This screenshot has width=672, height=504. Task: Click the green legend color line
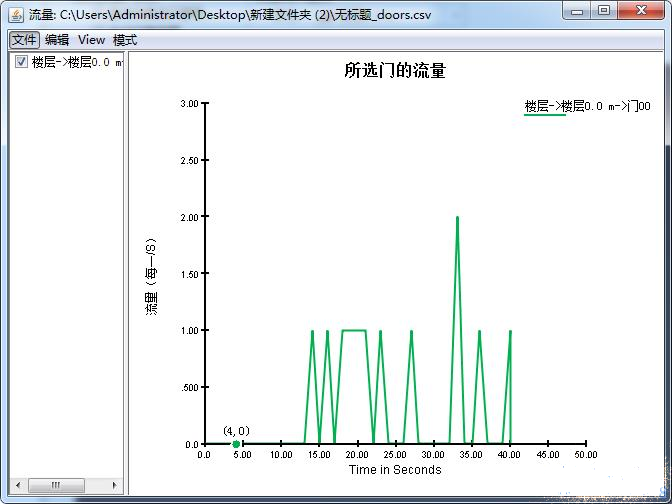tap(545, 115)
